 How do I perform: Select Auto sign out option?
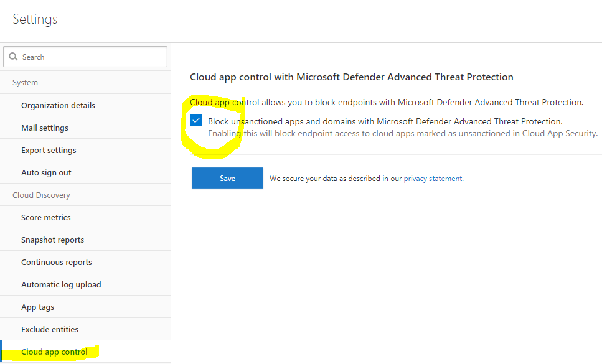pos(46,172)
